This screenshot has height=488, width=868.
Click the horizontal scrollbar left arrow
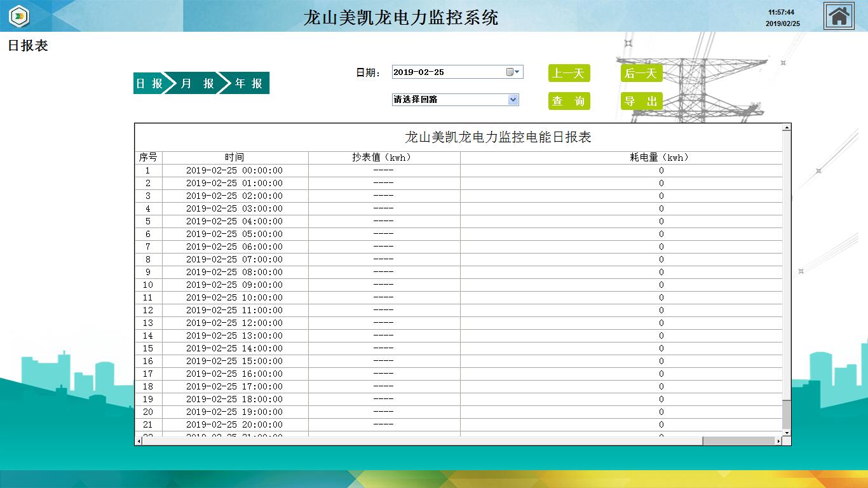click(139, 441)
